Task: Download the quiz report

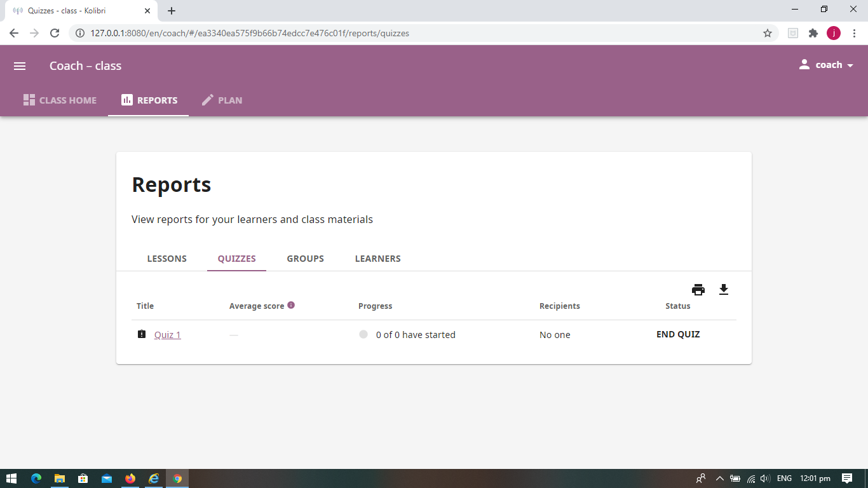Action: coord(724,288)
